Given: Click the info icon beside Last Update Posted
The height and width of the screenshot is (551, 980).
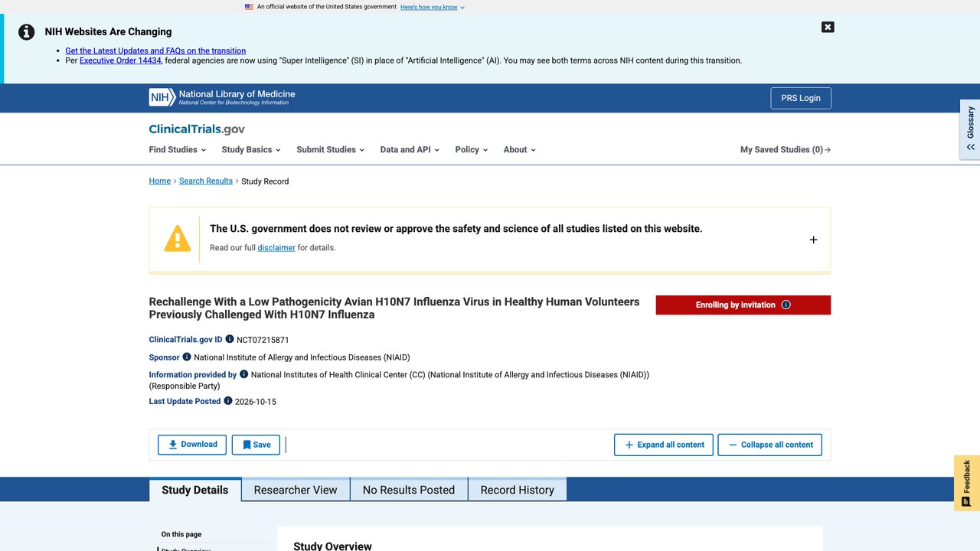Looking at the screenshot, I should (x=228, y=401).
